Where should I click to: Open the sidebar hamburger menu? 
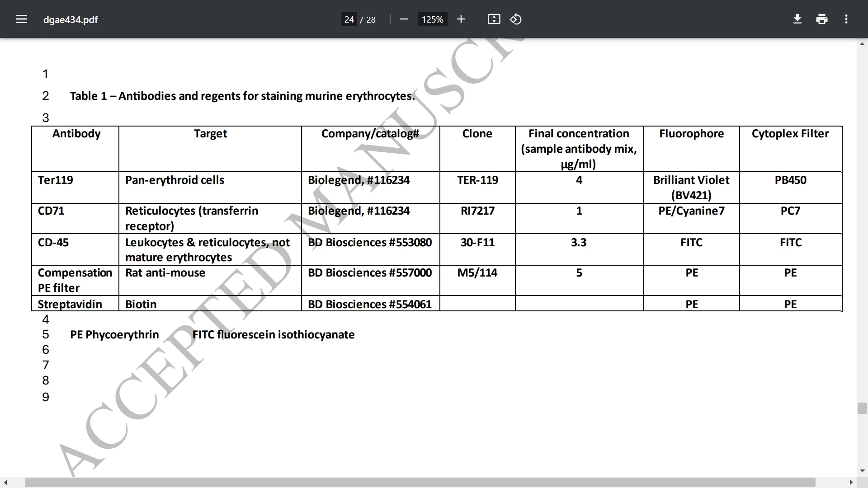point(22,19)
